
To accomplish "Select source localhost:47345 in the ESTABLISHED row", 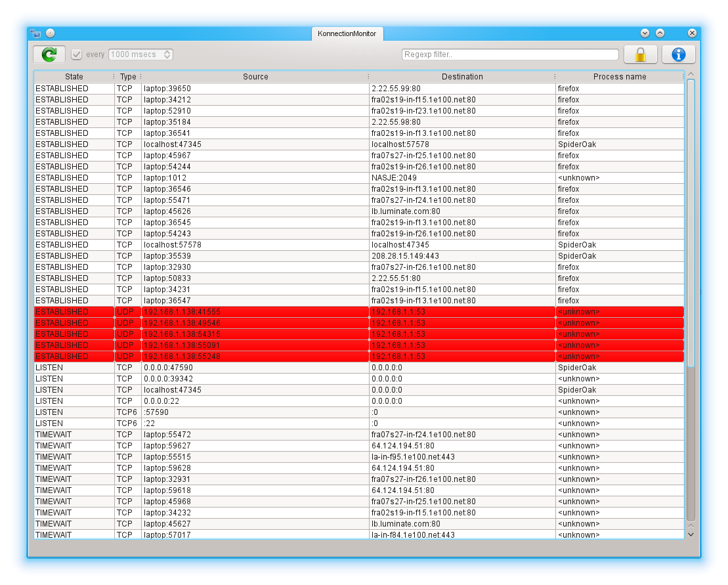I will click(172, 144).
